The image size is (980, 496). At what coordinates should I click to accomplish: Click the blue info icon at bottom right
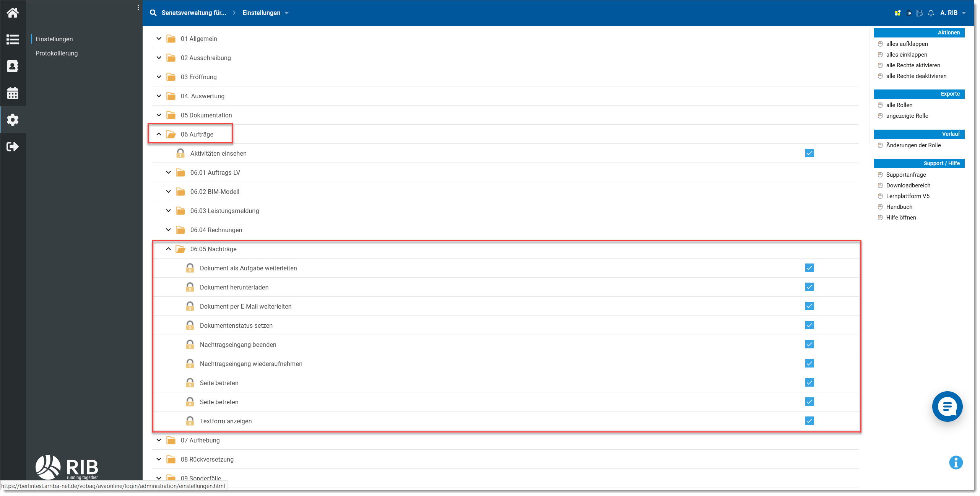point(956,462)
